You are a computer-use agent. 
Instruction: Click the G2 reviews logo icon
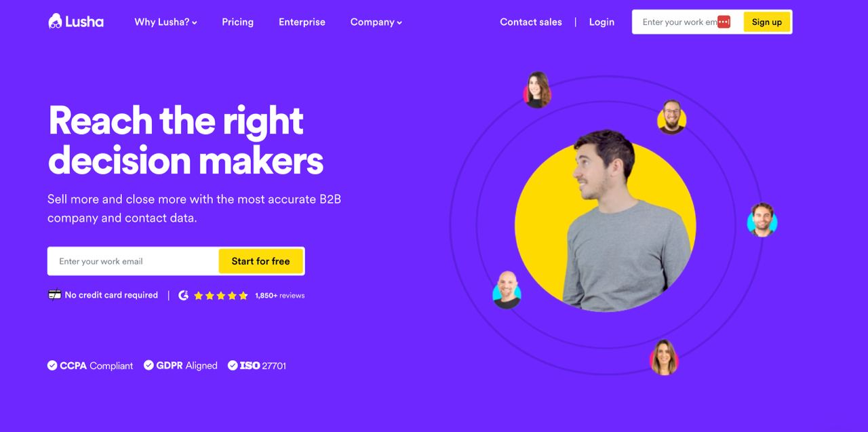click(x=183, y=295)
